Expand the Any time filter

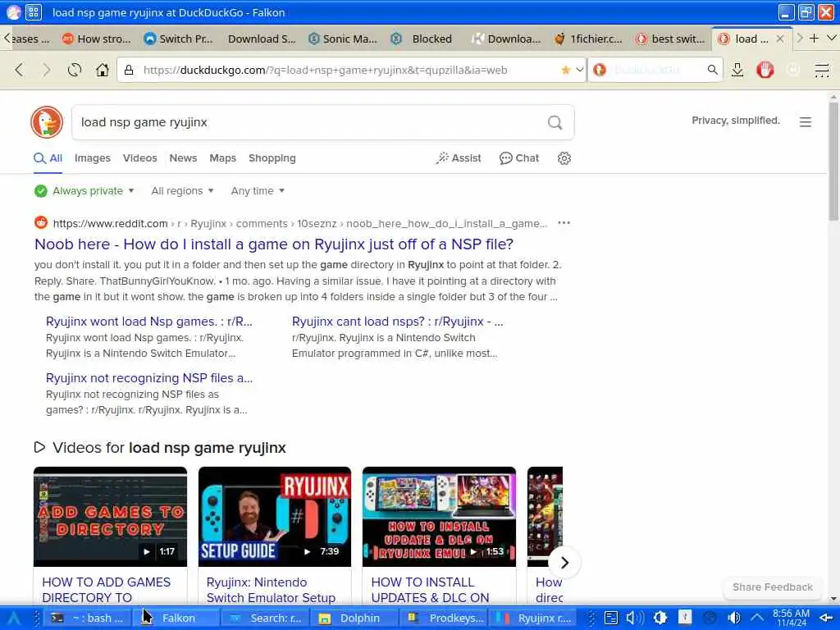coord(258,190)
